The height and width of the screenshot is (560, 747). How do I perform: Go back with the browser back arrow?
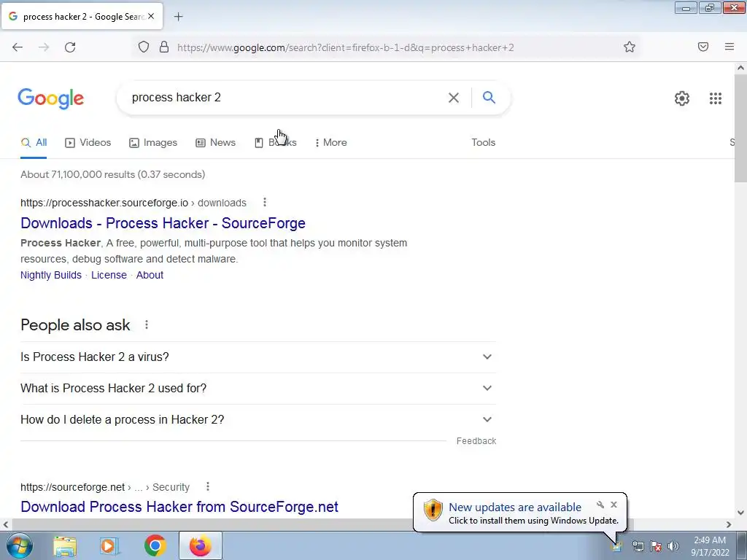18,47
